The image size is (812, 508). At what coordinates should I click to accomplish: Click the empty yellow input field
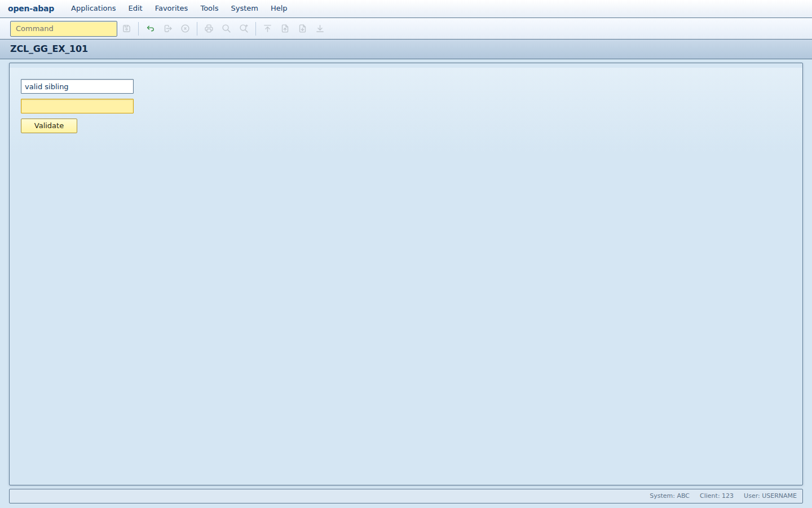click(x=77, y=106)
